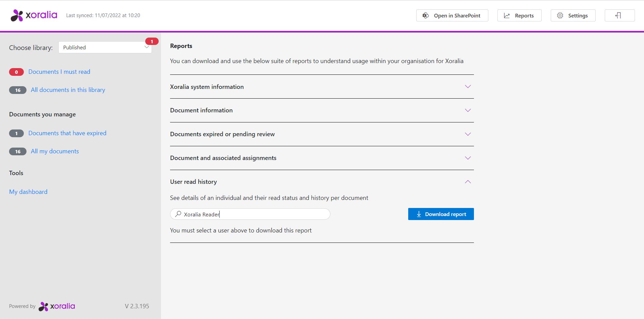Expand Document and associated assignments section
644x319 pixels.
(468, 158)
